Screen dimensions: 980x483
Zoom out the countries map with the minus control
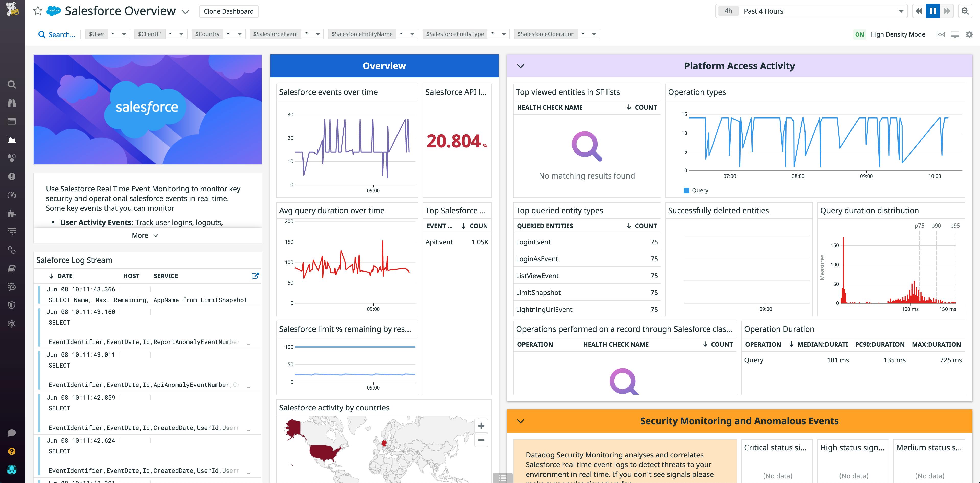pos(481,440)
